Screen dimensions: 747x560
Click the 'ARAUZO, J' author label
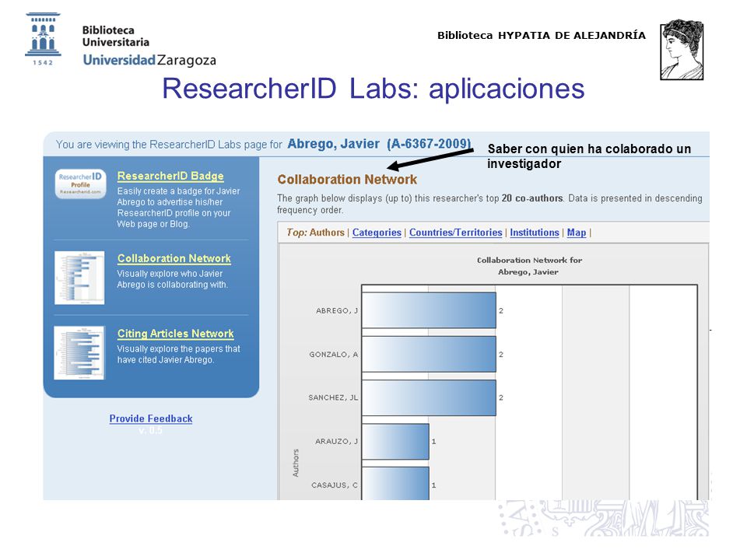point(336,442)
